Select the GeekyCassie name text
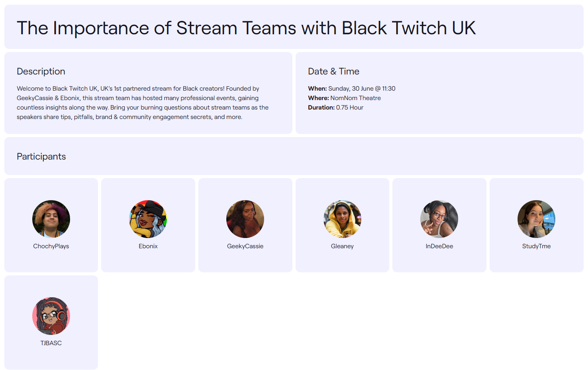Image resolution: width=588 pixels, height=370 pixels. (245, 246)
